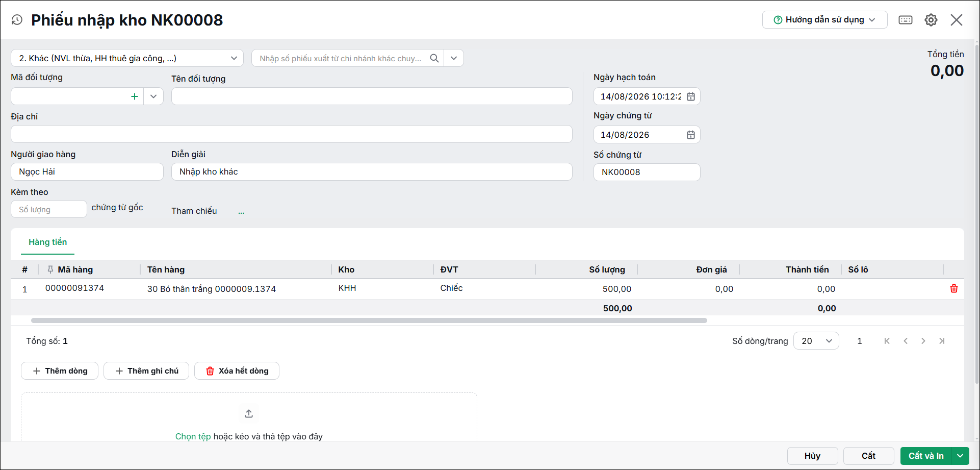Screen dimensions: 980x470
Task: Close the Phiếu nhập kho form
Action: [x=957, y=20]
